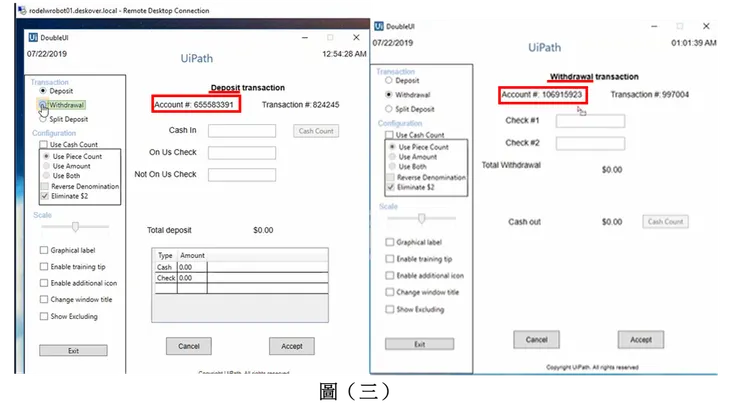Click the DoubleUI icon in left title bar
Viewport: 740px width, 415px height.
click(x=33, y=37)
